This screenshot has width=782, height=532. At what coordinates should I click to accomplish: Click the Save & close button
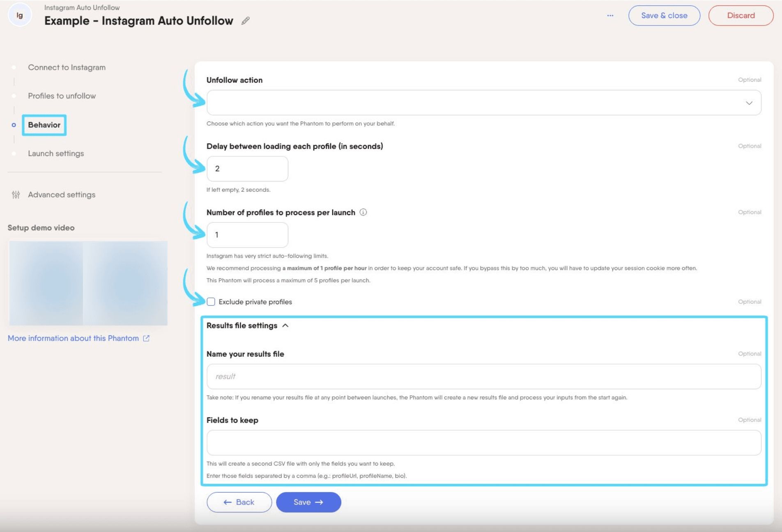[664, 16]
